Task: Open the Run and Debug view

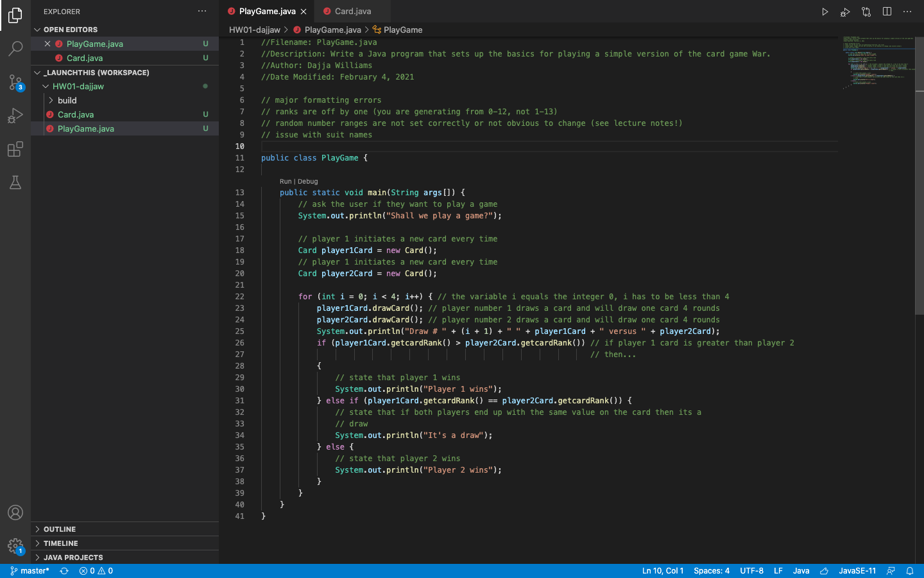Action: [x=15, y=116]
